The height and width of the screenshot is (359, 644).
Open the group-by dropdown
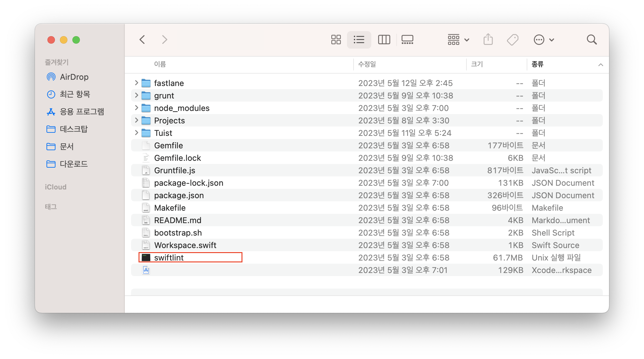pos(458,40)
